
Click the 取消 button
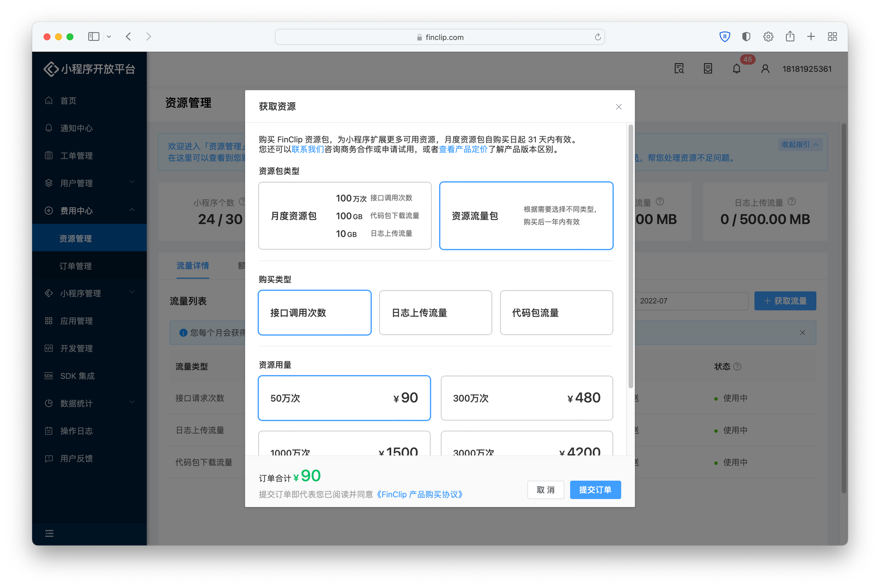(546, 490)
